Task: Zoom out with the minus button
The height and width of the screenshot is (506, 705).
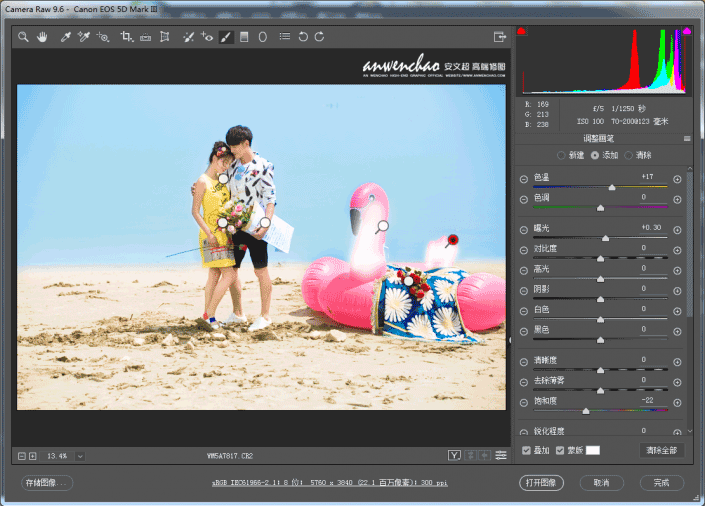Action: coord(22,456)
